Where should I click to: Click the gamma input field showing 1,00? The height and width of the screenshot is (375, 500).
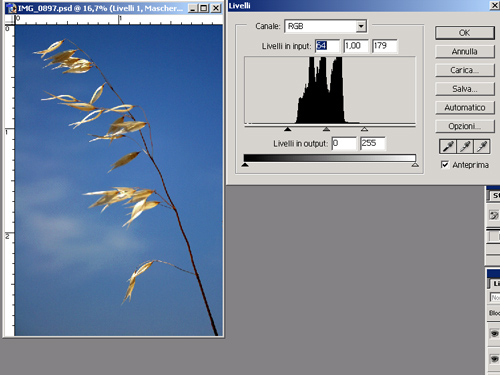(x=356, y=46)
